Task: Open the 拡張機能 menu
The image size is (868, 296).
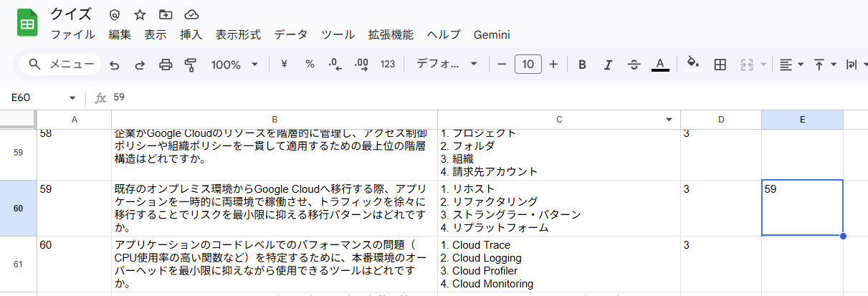Action: 391,34
